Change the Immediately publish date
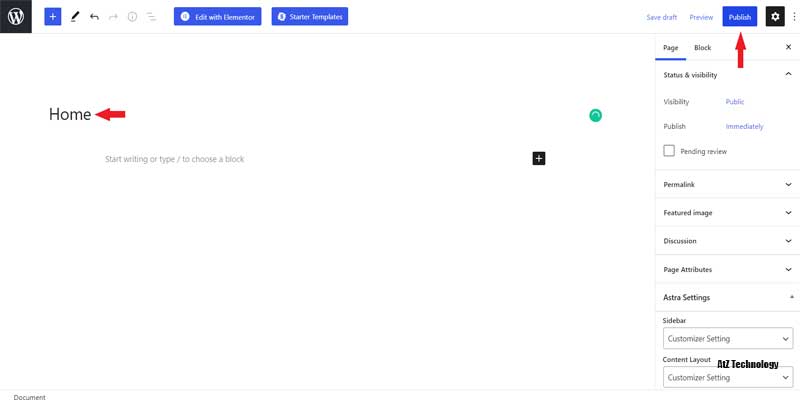 [744, 126]
